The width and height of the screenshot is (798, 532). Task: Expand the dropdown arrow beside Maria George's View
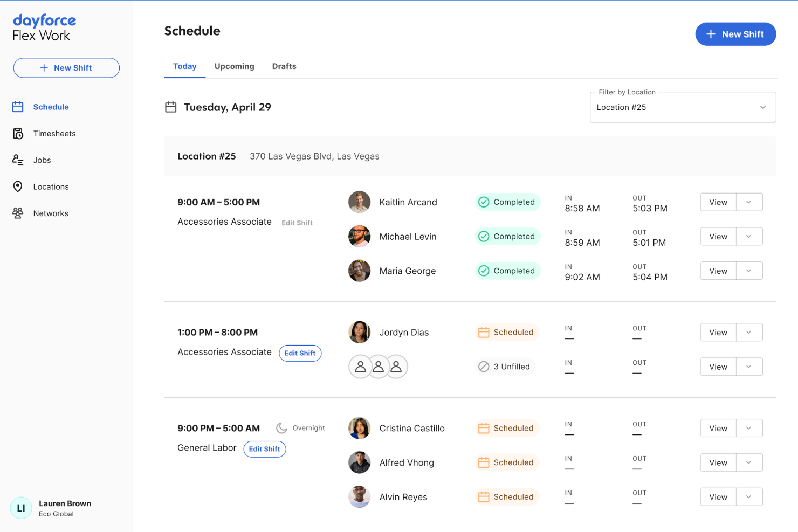coord(749,271)
